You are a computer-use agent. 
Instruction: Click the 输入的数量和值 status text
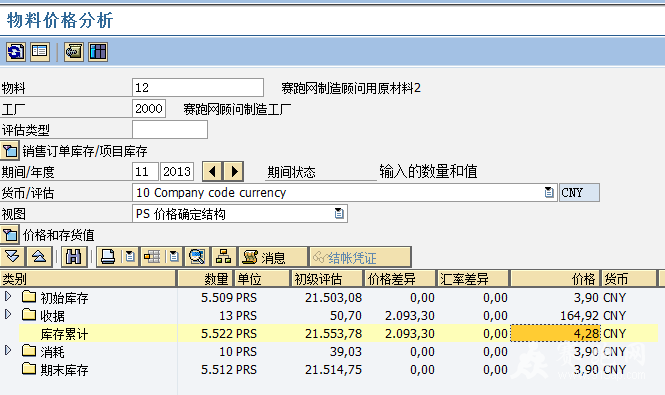pos(428,171)
